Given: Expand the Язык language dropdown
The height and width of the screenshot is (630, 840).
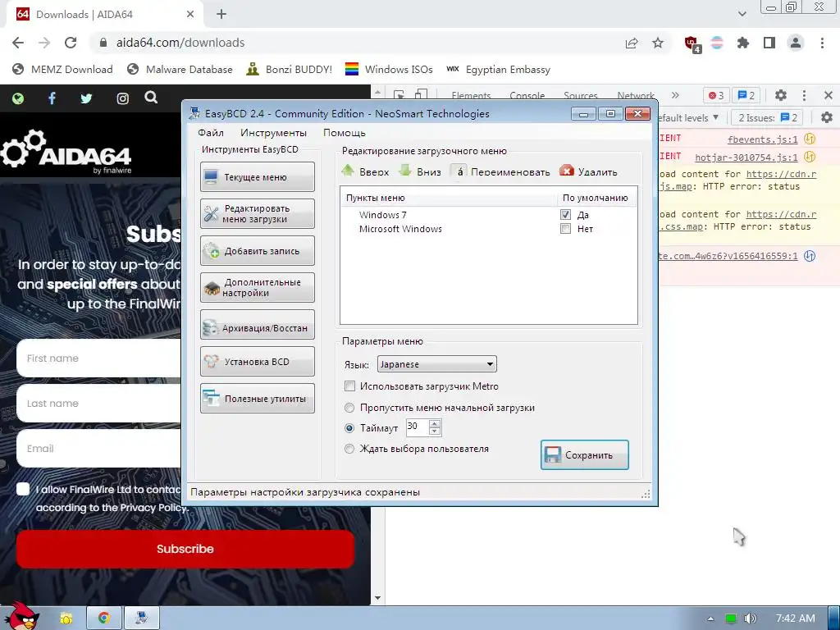Looking at the screenshot, I should [x=436, y=364].
